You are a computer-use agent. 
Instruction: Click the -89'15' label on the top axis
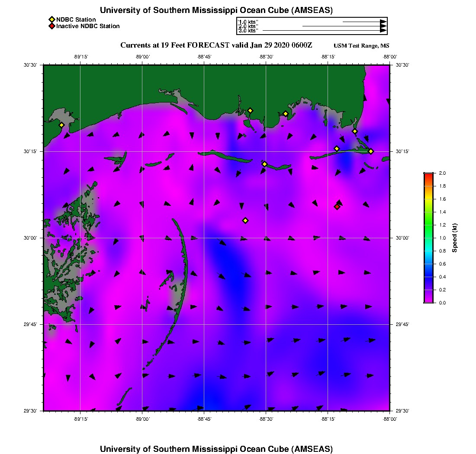coord(80,57)
